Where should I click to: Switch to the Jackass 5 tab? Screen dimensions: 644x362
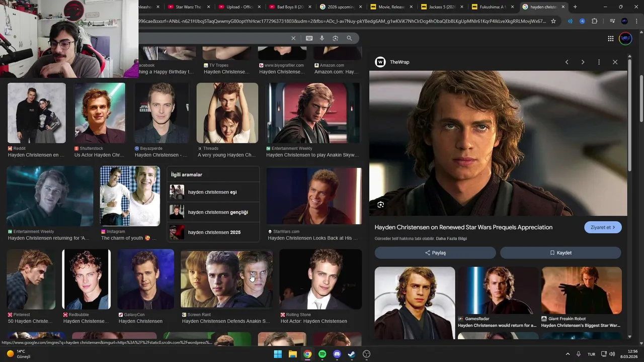pos(442,7)
